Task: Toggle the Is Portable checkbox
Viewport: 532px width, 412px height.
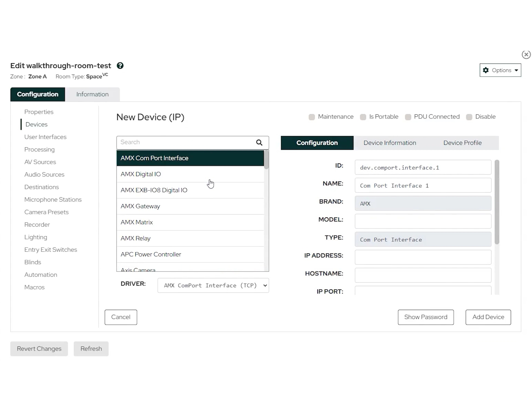Action: coord(363,117)
